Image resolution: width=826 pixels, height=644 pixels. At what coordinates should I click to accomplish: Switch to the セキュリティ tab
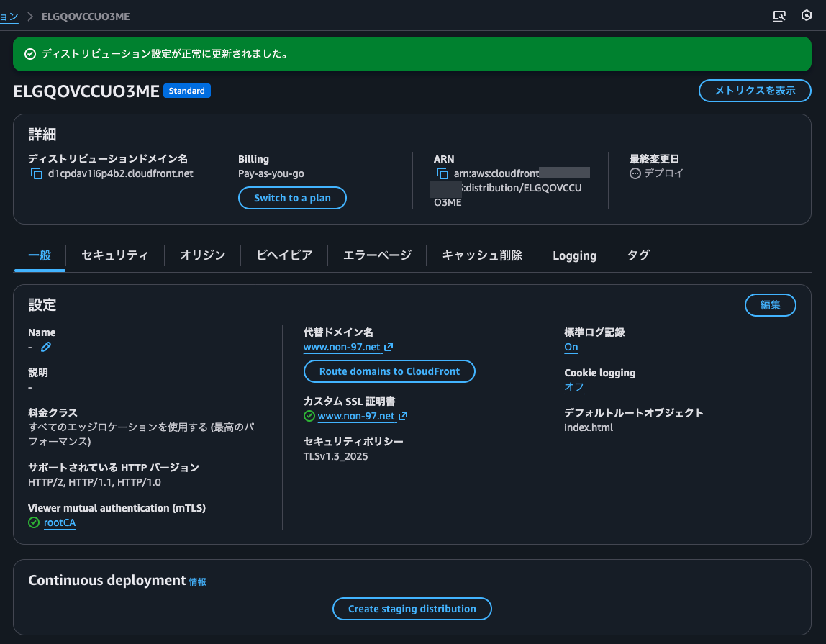114,255
